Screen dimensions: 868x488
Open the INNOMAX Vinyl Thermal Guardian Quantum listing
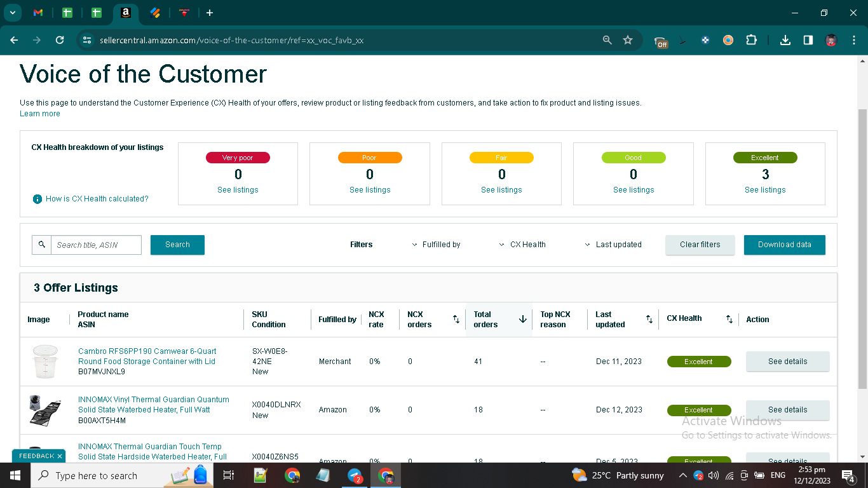coord(154,405)
